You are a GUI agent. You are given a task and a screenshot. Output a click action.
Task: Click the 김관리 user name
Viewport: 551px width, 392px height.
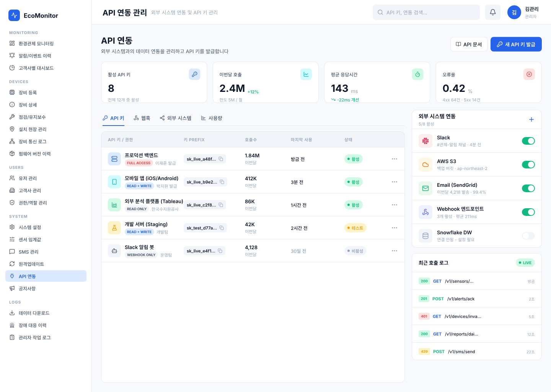[x=531, y=9]
